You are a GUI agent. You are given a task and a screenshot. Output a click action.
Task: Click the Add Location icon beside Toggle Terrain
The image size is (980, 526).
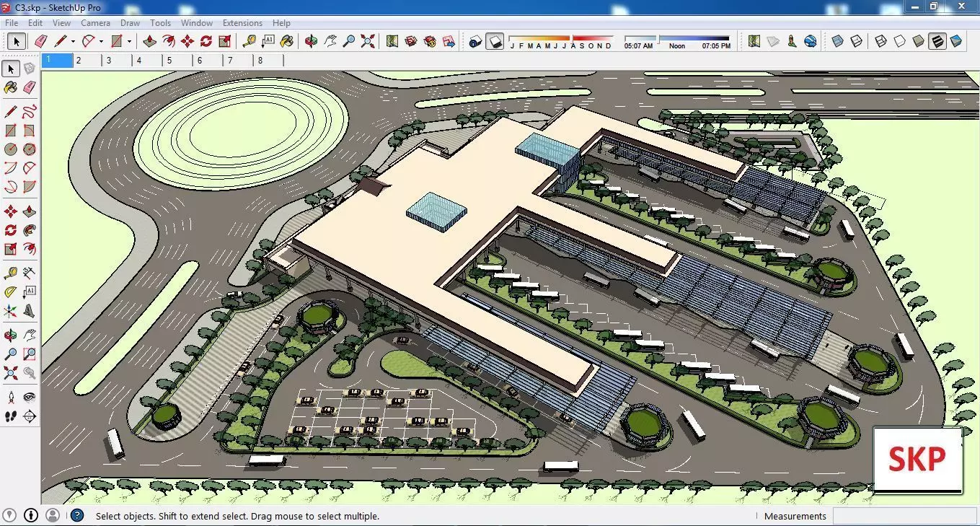(x=754, y=41)
